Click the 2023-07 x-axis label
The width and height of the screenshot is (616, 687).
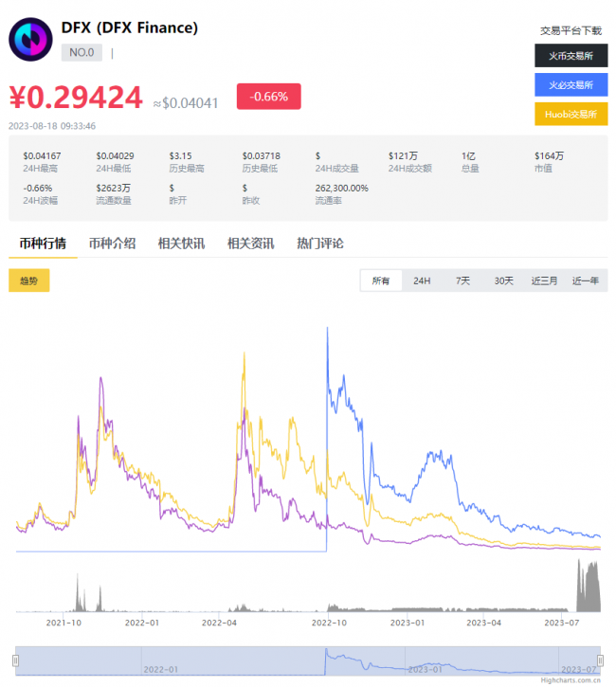click(x=562, y=623)
